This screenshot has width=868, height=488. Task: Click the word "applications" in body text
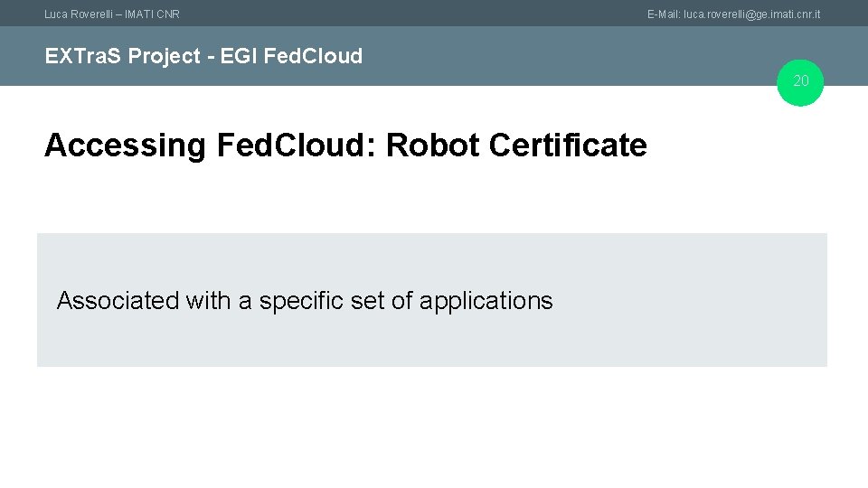pyautogui.click(x=486, y=301)
